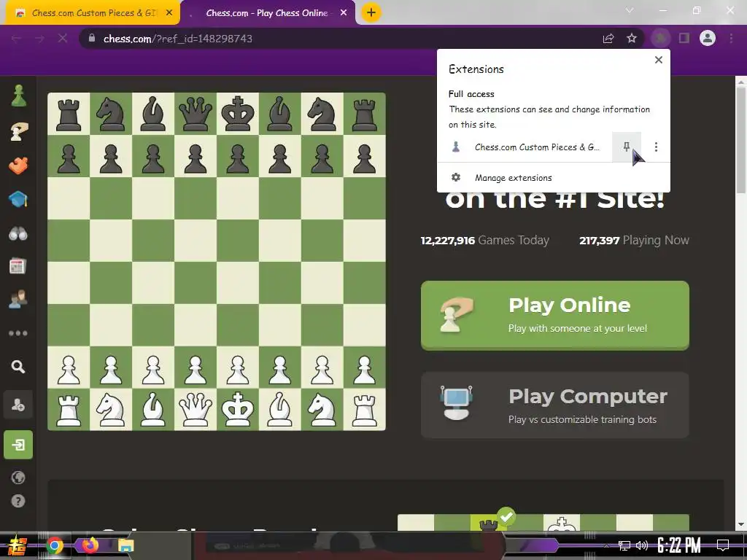Click the black queen on the board
The height and width of the screenshot is (560, 747).
196,113
